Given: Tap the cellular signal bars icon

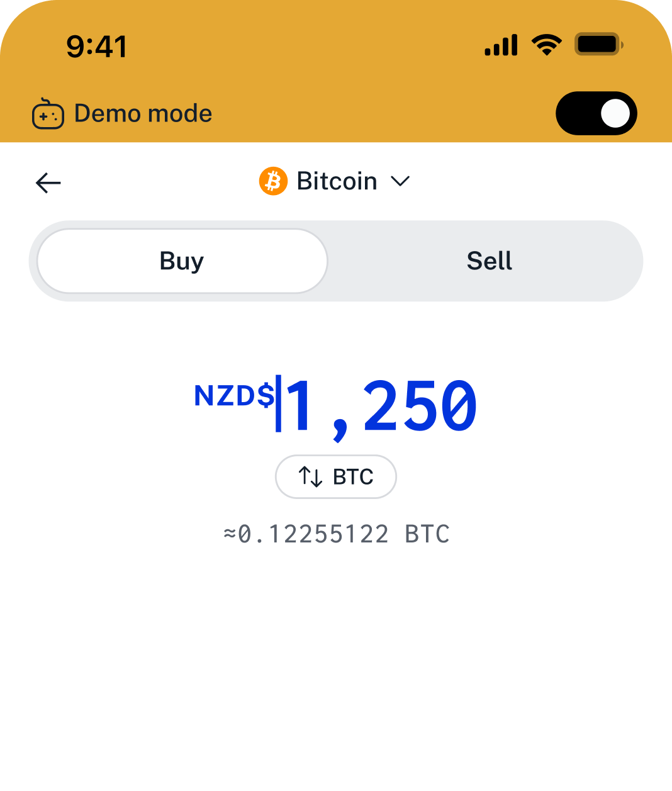Looking at the screenshot, I should (x=501, y=45).
